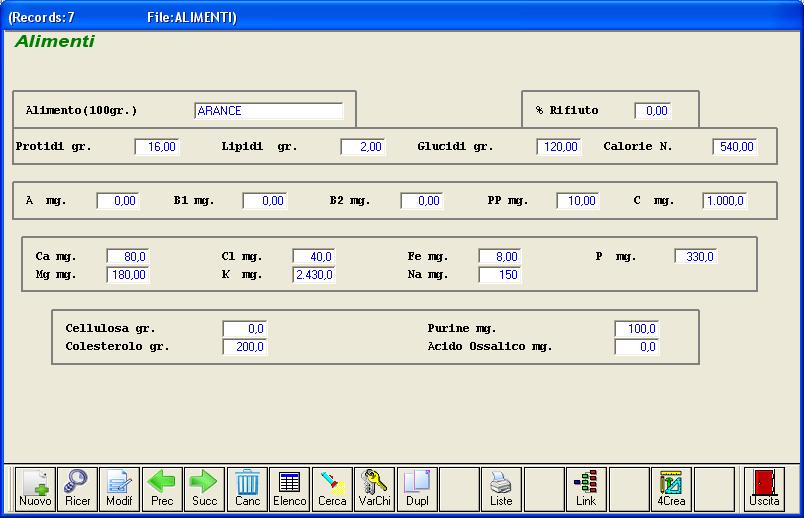Click the Purine mg. label
Image resolution: width=804 pixels, height=518 pixels.
(462, 328)
